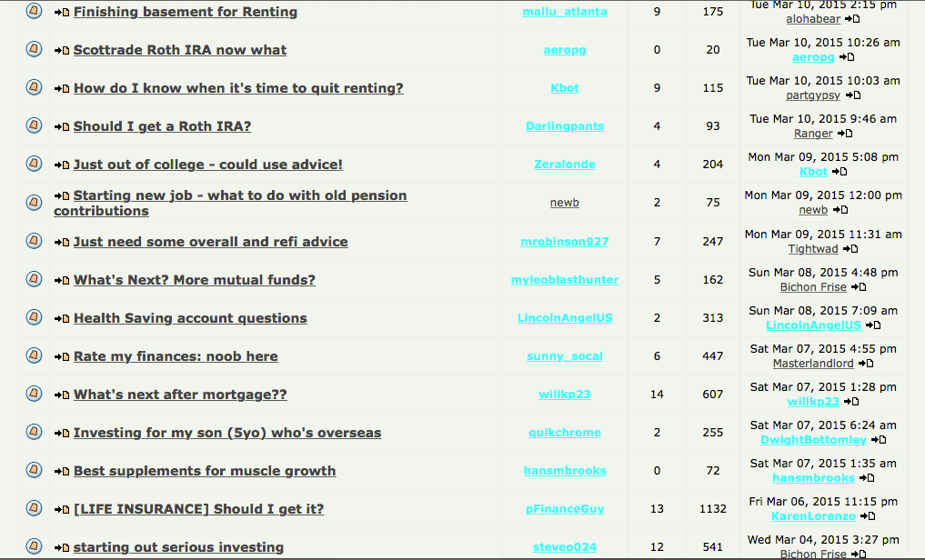
Task: Click goto-newest-post icon before 'Should I get a Roth IRA?'
Action: 62,126
